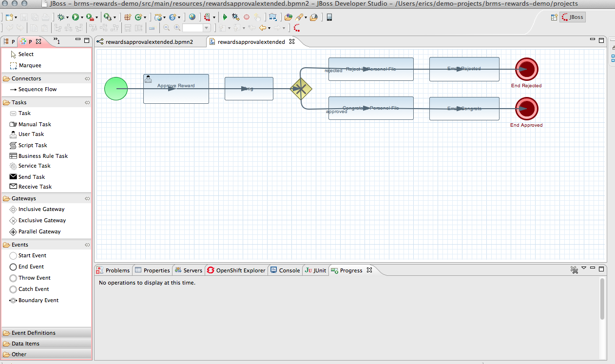The image size is (615, 364).
Task: Select Manual Task palette entry
Action: pyautogui.click(x=30, y=124)
